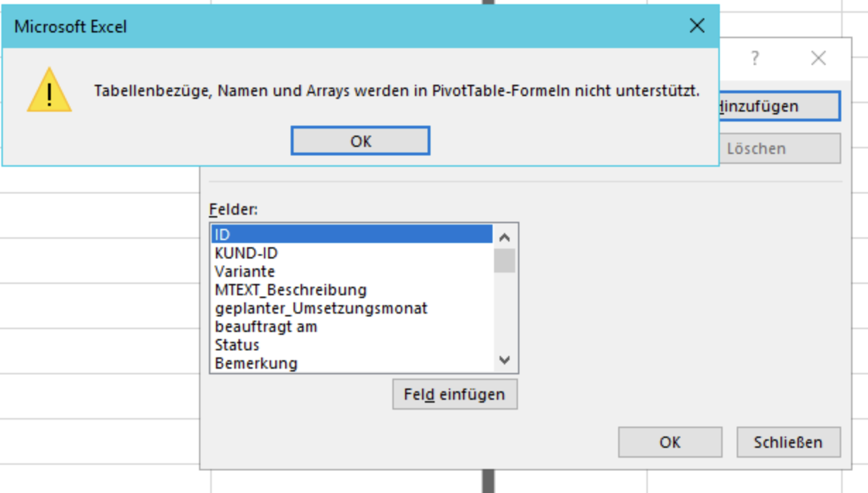868x493 pixels.
Task: Select Status in the Felder list
Action: pos(351,345)
